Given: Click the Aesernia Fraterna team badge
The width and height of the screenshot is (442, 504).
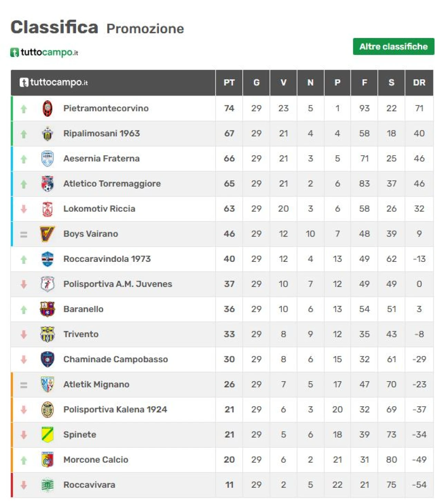Looking at the screenshot, I should (x=48, y=159).
